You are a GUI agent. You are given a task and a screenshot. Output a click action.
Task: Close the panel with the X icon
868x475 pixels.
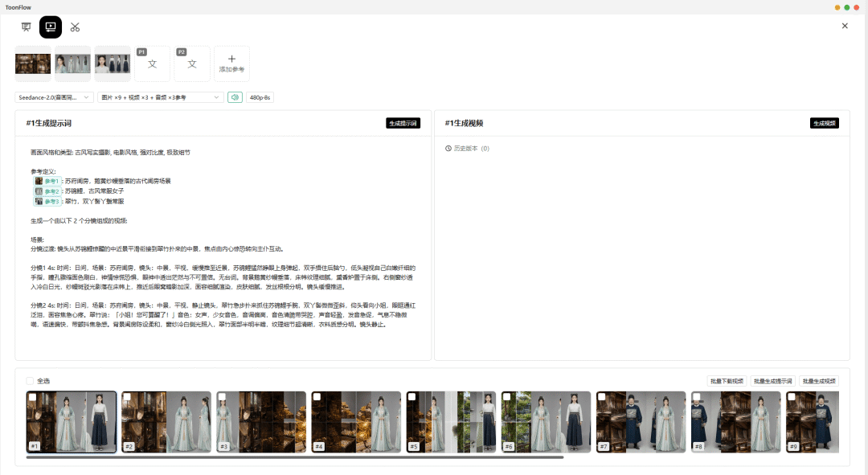tap(845, 26)
